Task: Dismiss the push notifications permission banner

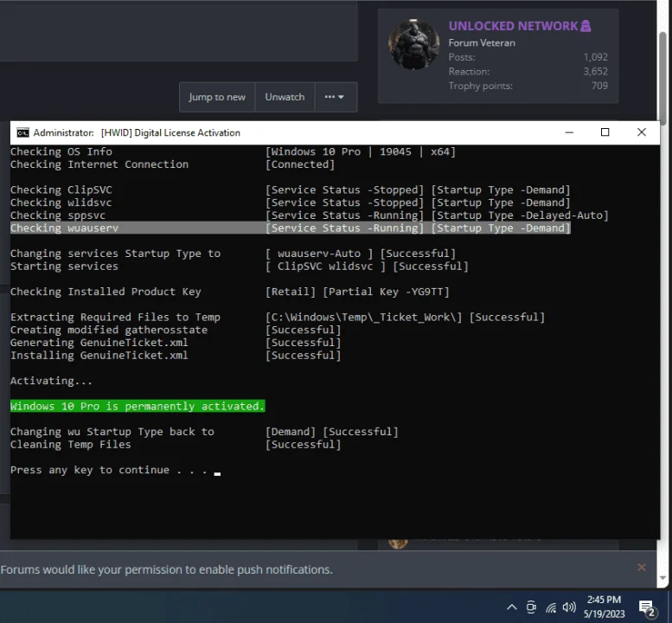Action: click(641, 568)
